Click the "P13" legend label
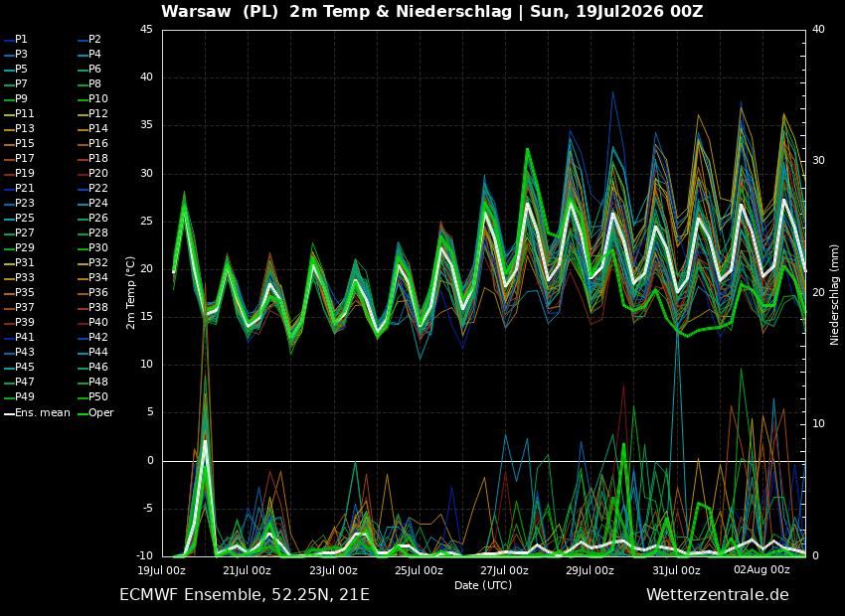The image size is (845, 616). (x=25, y=128)
